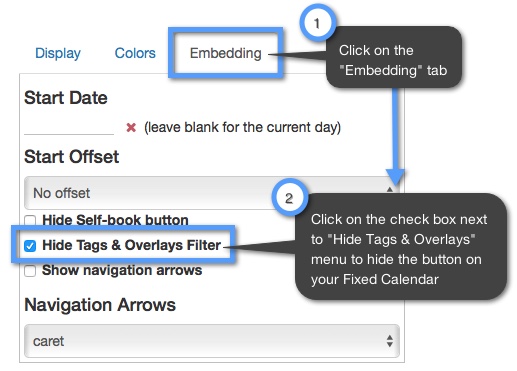The width and height of the screenshot is (517, 371).
Task: Focus the Start Date input field
Action: point(69,127)
